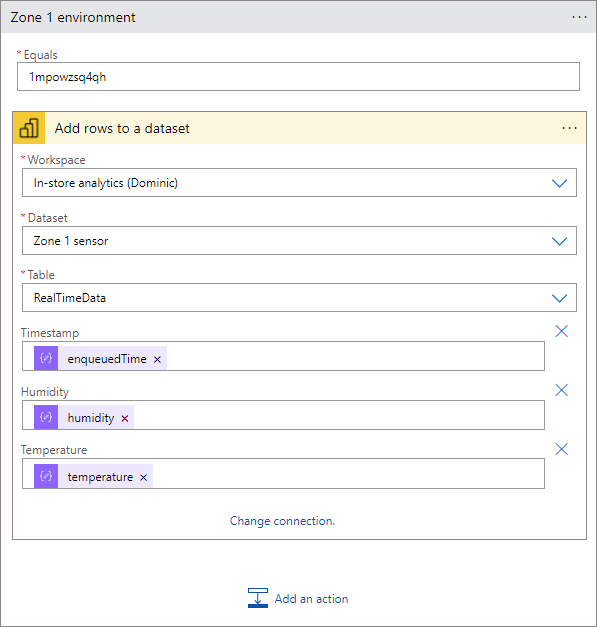Delete the humidity token from the Humidity field

point(125,419)
